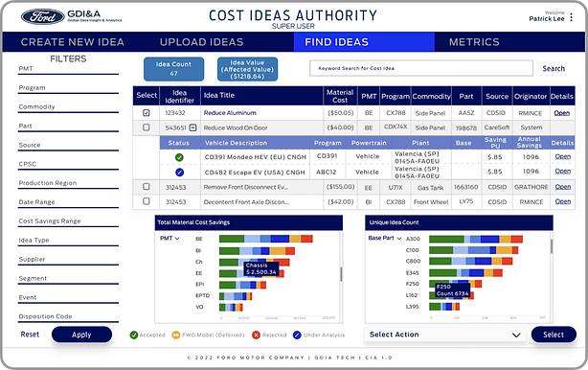This screenshot has width=588, height=370.
Task: Click the FWD Model (Deferred) legend icon
Action: [176, 335]
